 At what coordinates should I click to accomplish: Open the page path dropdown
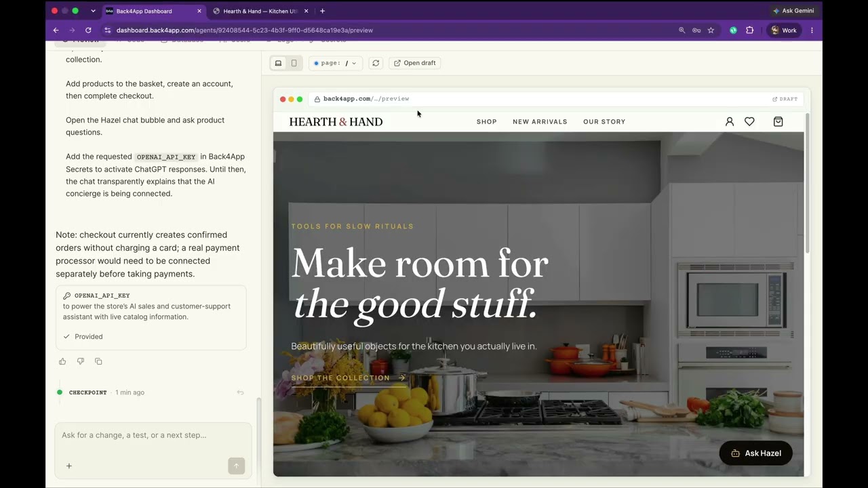(336, 63)
